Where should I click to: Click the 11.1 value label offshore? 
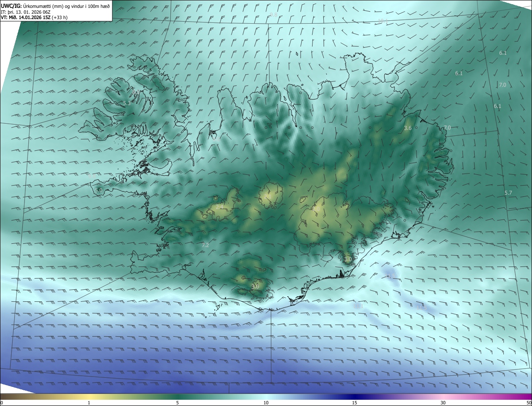(359, 306)
